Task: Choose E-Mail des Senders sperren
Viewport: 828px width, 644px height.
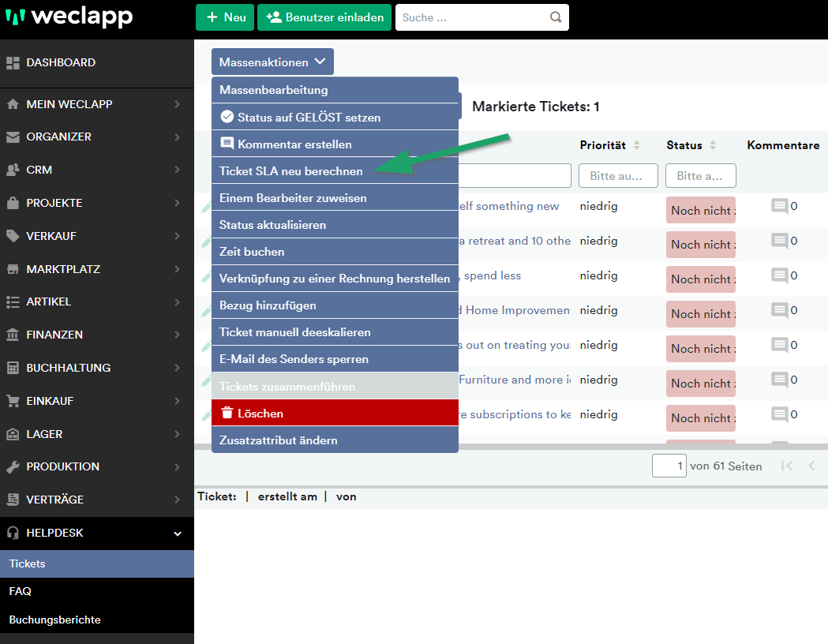Action: [335, 359]
